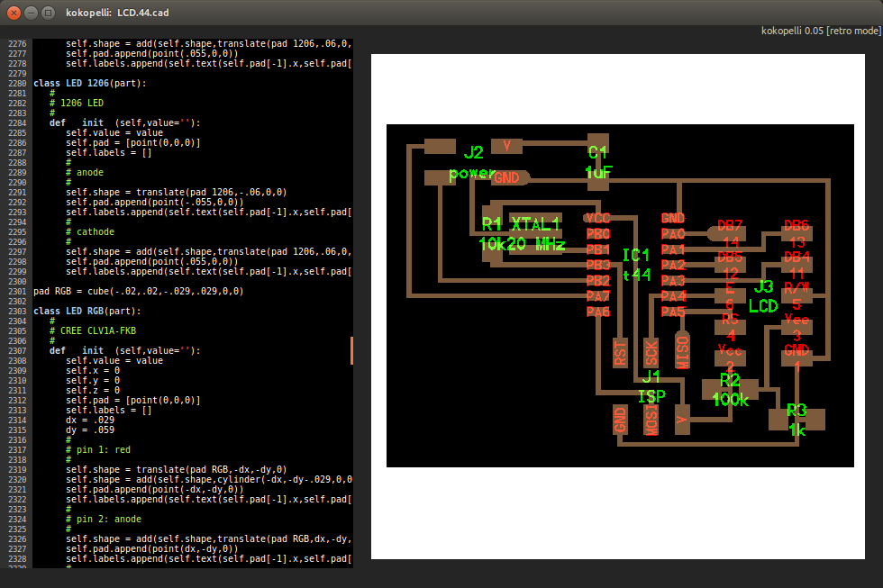Click the '# pin 1: red' comment
The width and height of the screenshot is (883, 588).
click(x=98, y=449)
